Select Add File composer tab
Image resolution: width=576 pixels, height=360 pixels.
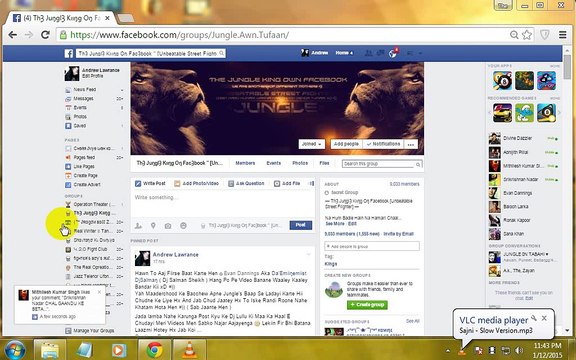pyautogui.click(x=287, y=183)
